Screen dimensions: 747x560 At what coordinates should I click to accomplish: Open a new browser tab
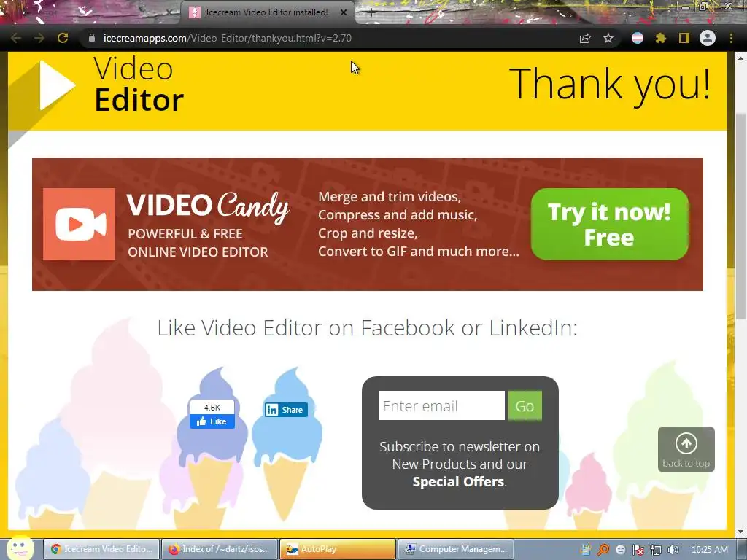371,13
